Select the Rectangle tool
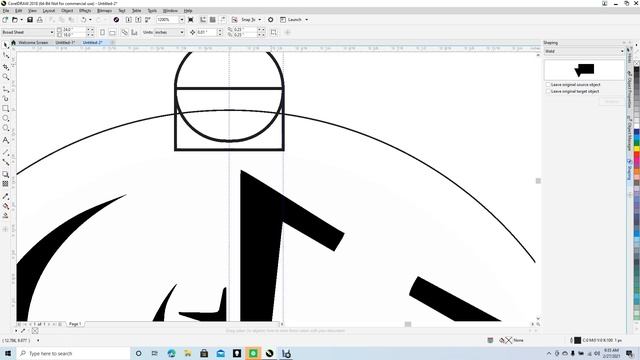 (6, 109)
